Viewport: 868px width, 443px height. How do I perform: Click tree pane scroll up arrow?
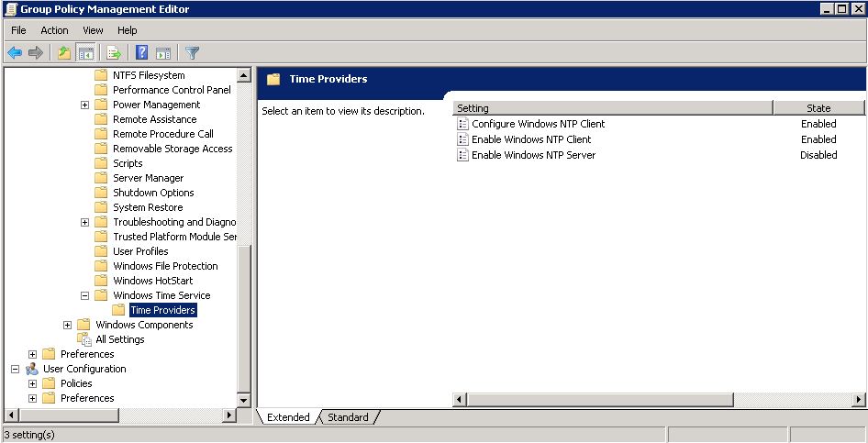(x=244, y=74)
